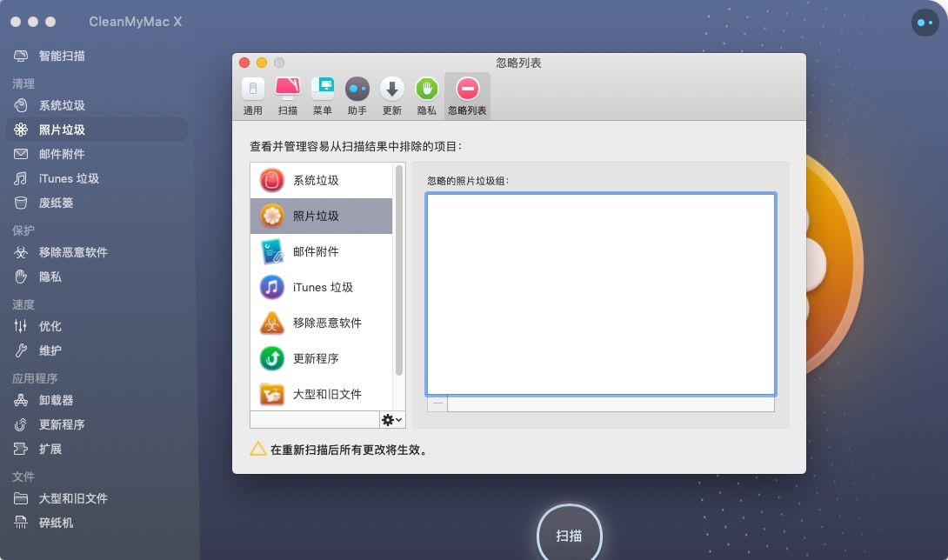Open the 通用 (General) preferences tab

tap(253, 97)
